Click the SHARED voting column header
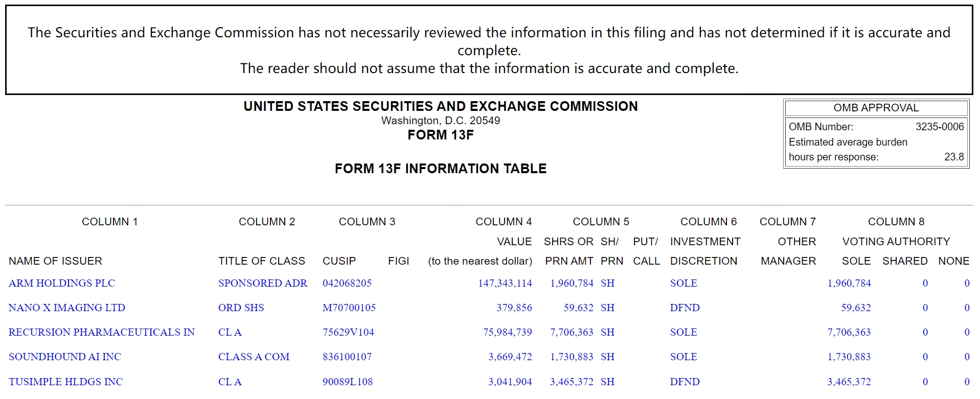This screenshot has width=980, height=399. click(905, 261)
